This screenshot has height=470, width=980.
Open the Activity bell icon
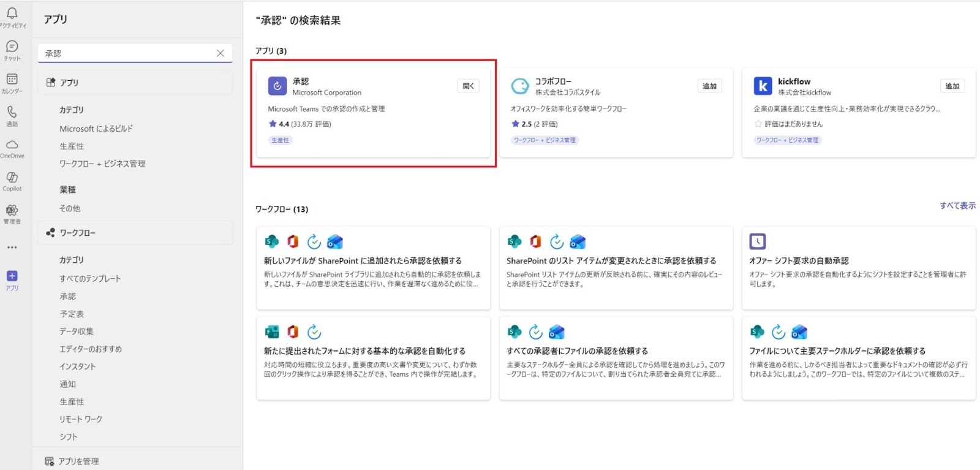[12, 13]
